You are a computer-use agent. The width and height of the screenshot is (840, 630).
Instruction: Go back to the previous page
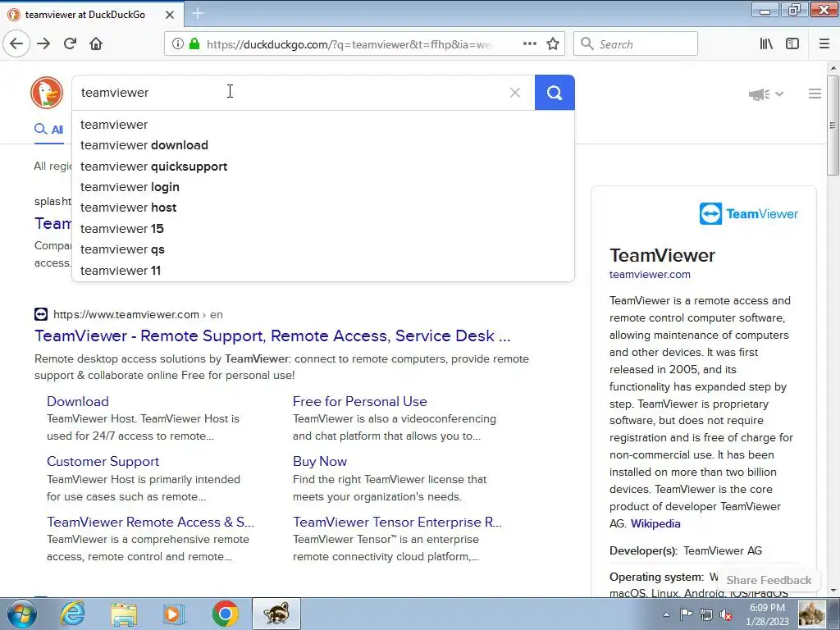point(16,44)
